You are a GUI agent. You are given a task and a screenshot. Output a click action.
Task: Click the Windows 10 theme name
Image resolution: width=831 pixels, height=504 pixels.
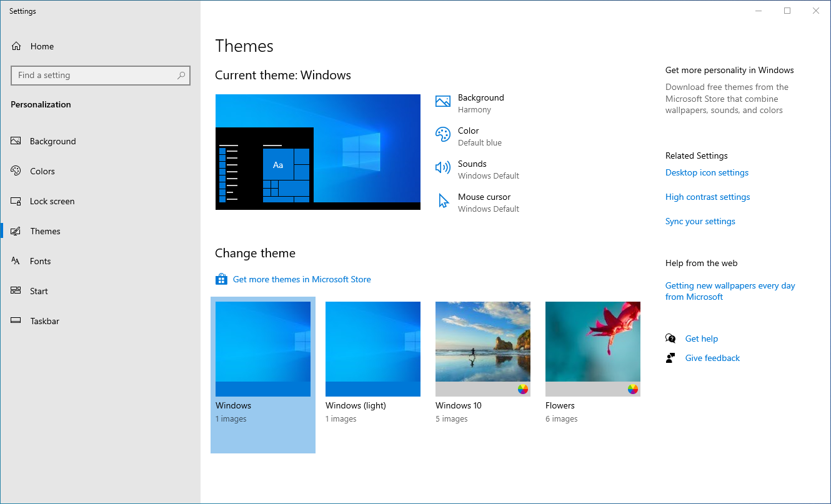(459, 405)
